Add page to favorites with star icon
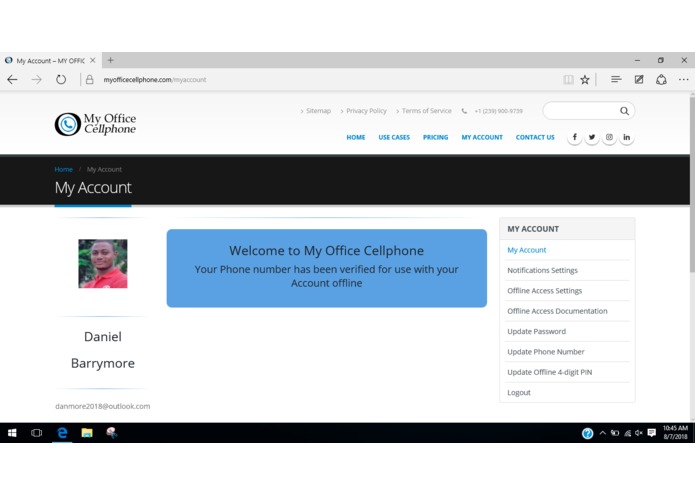695x494 pixels. [x=585, y=80]
